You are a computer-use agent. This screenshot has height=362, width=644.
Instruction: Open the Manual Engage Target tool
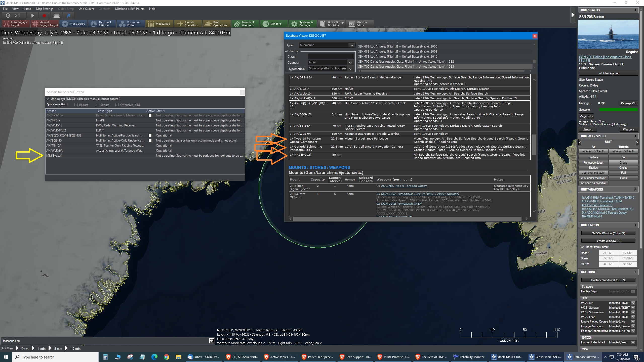[45, 24]
